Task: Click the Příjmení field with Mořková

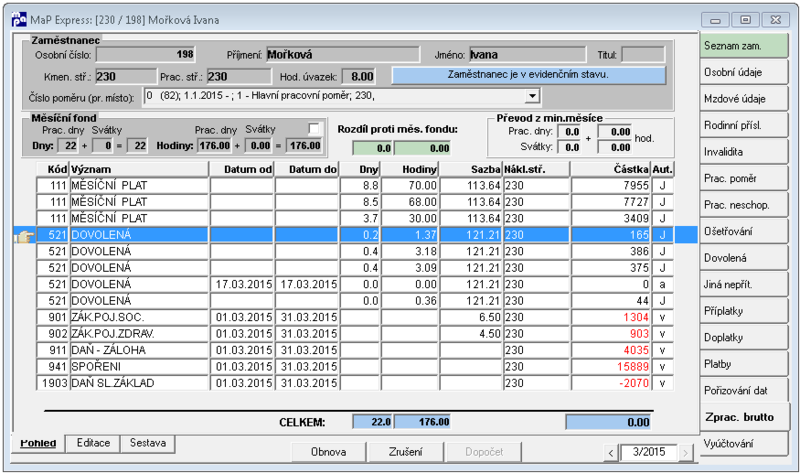Action: [342, 55]
